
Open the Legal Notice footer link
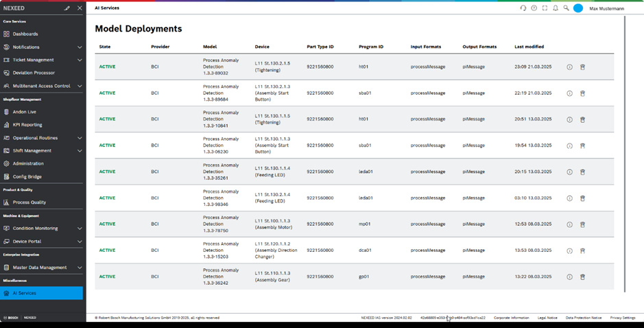click(547, 318)
